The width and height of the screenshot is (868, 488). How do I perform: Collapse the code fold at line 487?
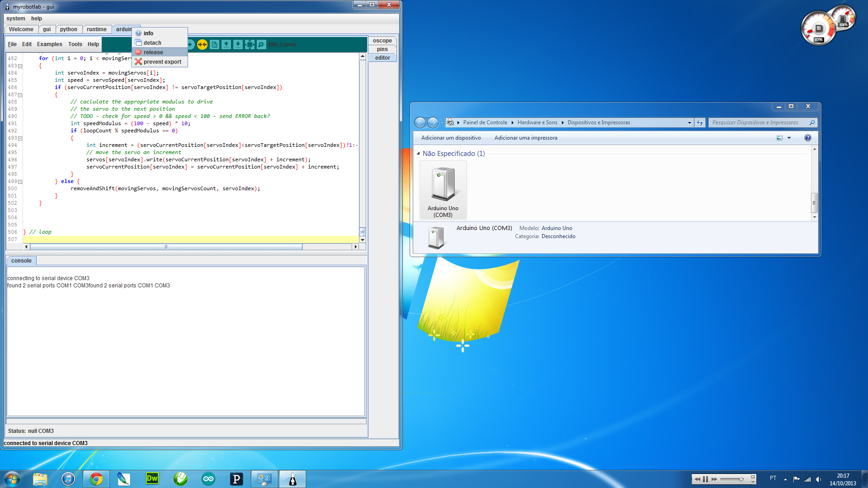[x=20, y=95]
